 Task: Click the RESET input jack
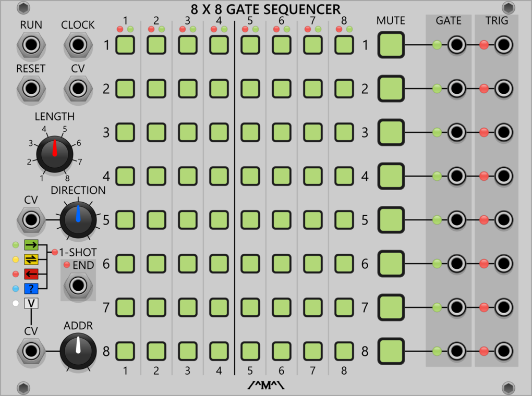point(31,89)
